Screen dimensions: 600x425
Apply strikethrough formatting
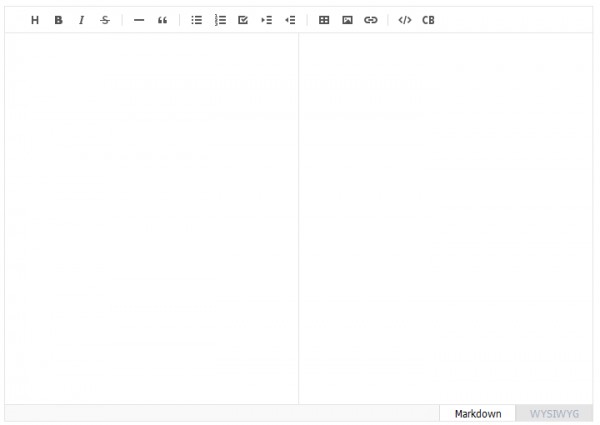click(x=105, y=20)
